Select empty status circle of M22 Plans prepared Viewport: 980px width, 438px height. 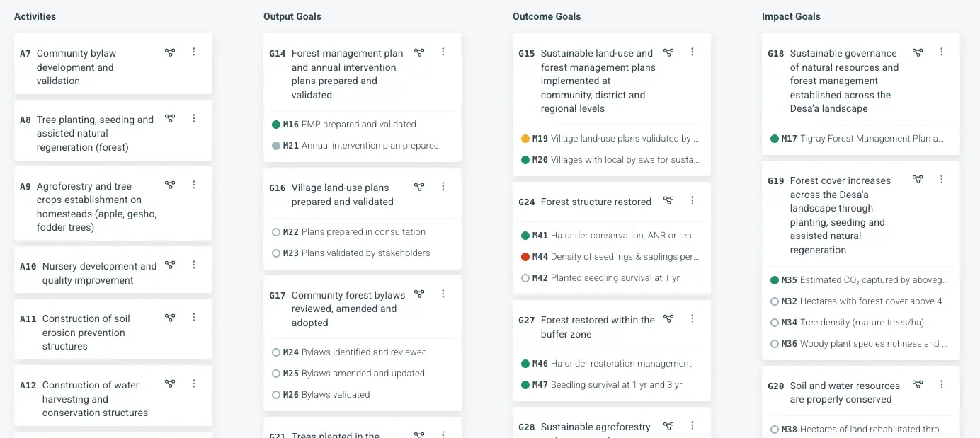[276, 232]
